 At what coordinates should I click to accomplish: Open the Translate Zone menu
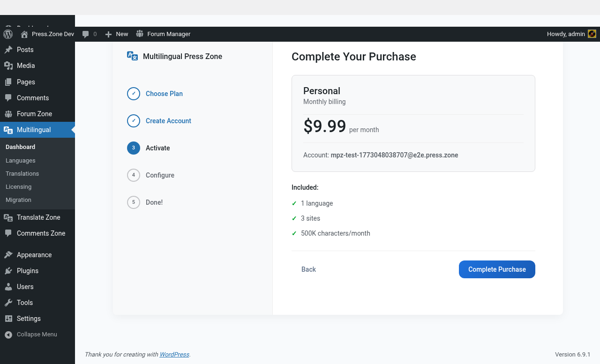coord(37,217)
